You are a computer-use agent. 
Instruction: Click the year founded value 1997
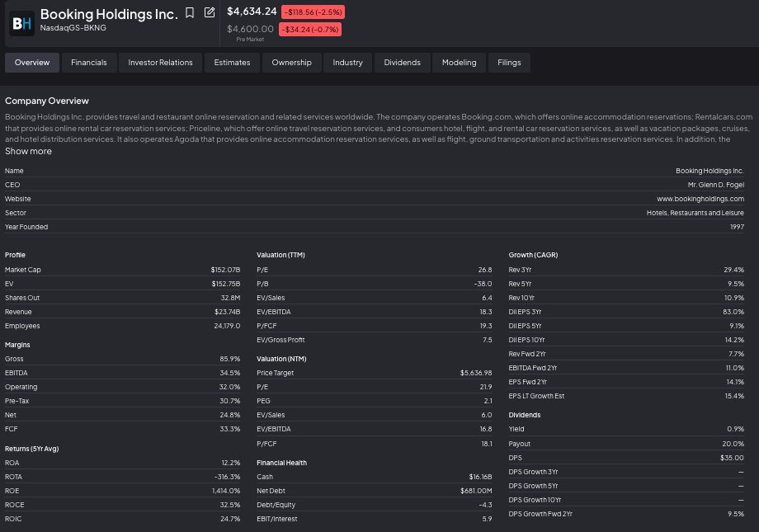(738, 227)
